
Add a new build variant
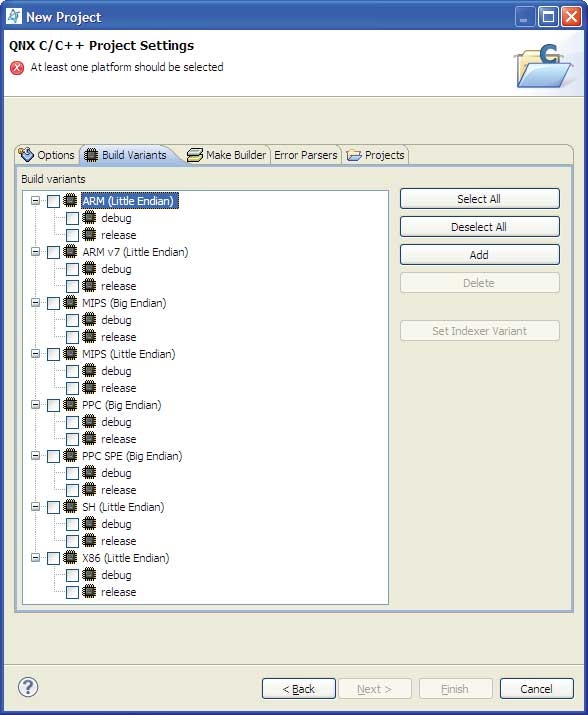pyautogui.click(x=479, y=254)
